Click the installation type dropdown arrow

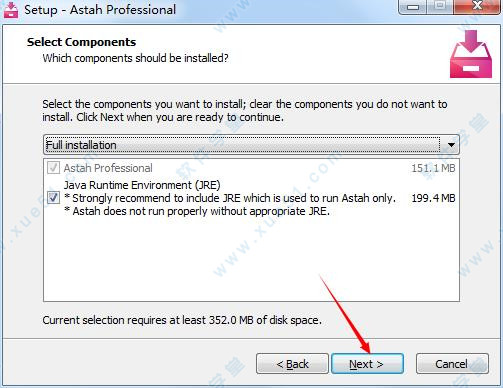[451, 145]
